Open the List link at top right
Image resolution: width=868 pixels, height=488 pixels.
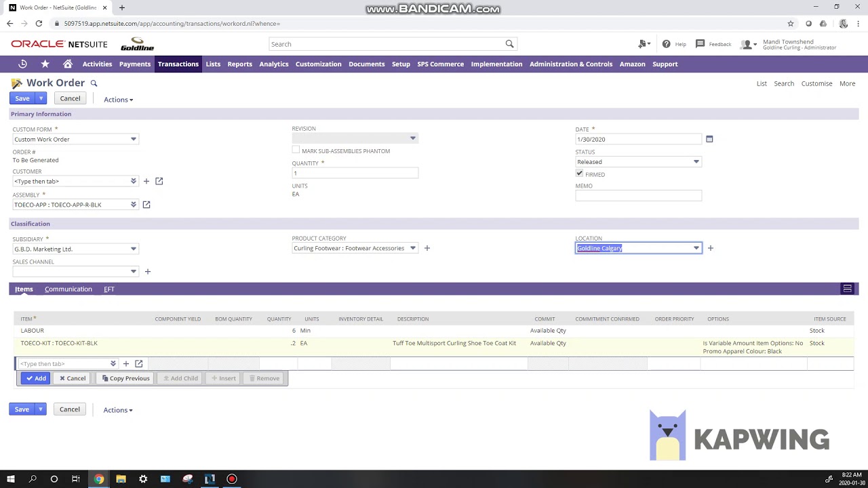[762, 83]
